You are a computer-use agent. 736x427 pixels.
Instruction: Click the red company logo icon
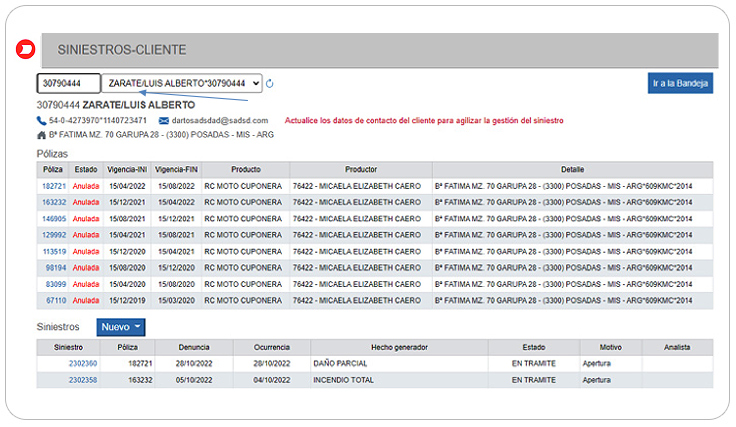pos(26,50)
